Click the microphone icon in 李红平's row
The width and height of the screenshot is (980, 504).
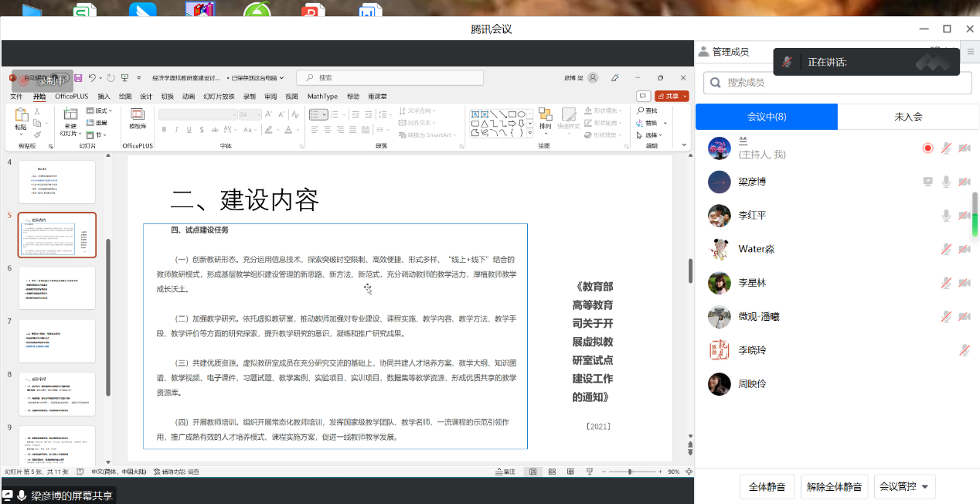(x=945, y=216)
